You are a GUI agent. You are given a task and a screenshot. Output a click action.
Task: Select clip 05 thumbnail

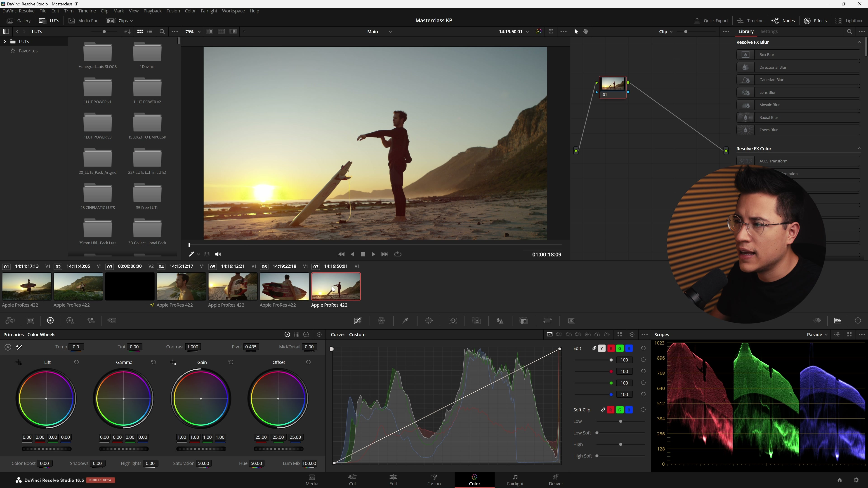pos(233,286)
